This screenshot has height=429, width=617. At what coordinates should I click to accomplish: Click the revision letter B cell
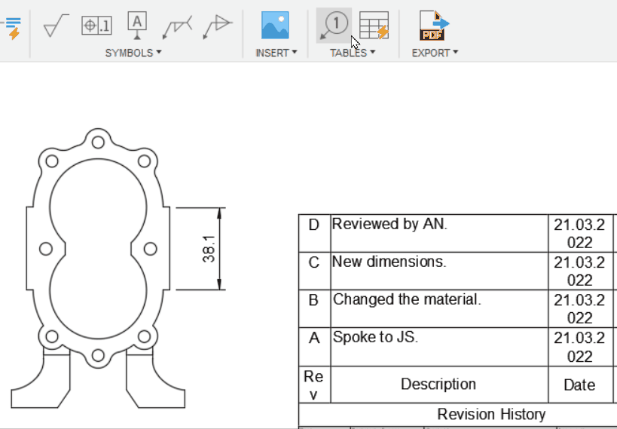click(x=314, y=309)
